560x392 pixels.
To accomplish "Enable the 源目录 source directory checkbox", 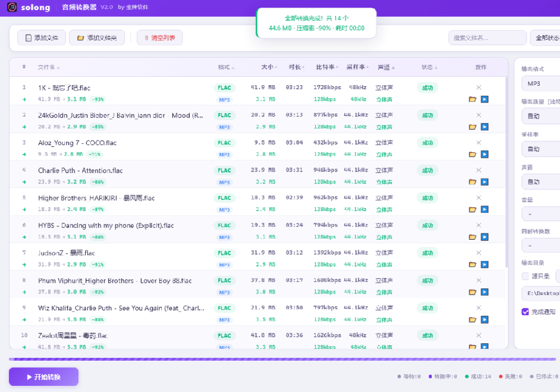I will pos(525,276).
